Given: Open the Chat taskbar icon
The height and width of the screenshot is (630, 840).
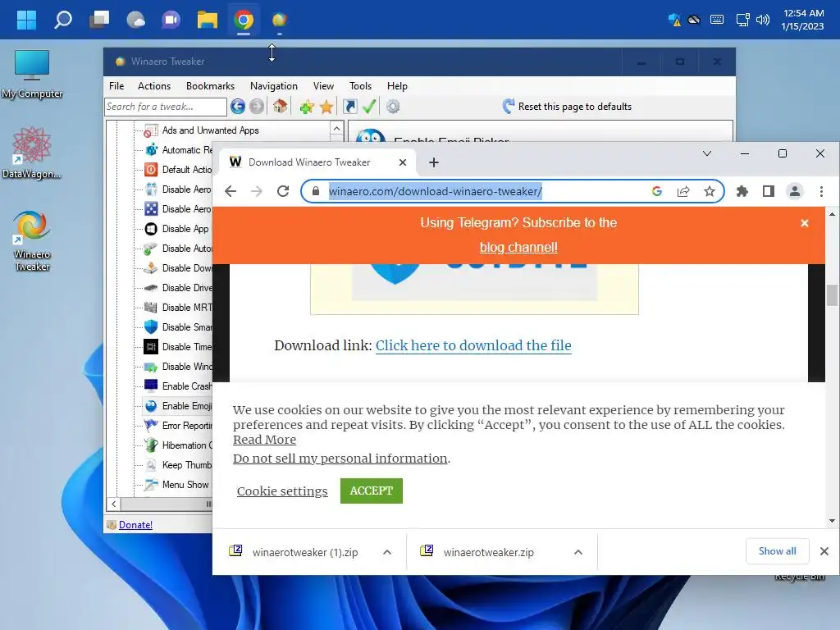Looking at the screenshot, I should [x=171, y=21].
